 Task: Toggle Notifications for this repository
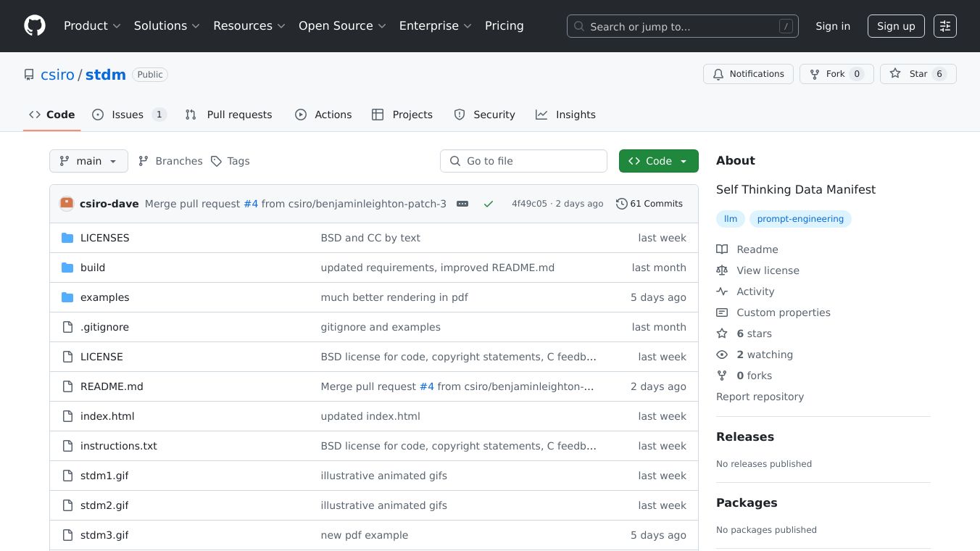[x=748, y=74]
